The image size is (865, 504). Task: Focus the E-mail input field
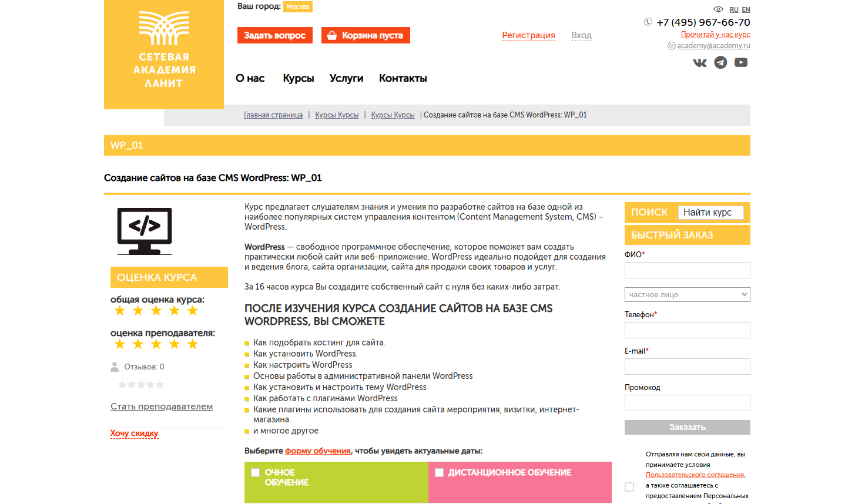click(x=688, y=367)
